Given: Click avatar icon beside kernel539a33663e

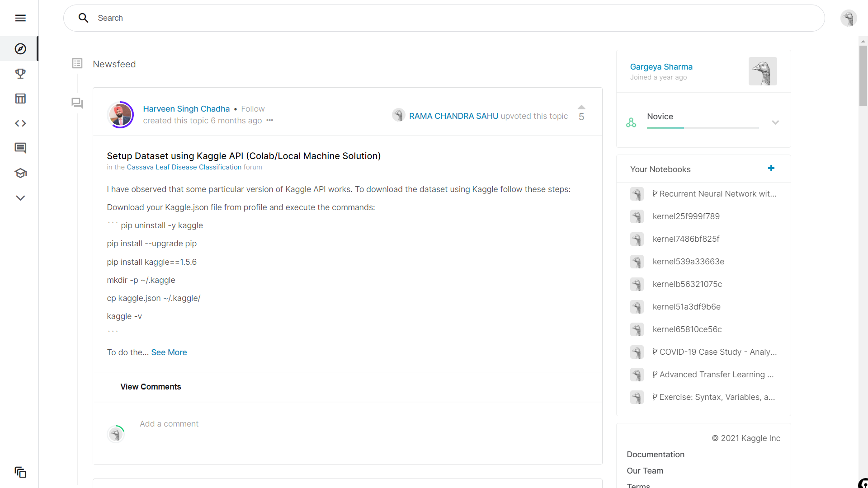Looking at the screenshot, I should point(637,262).
